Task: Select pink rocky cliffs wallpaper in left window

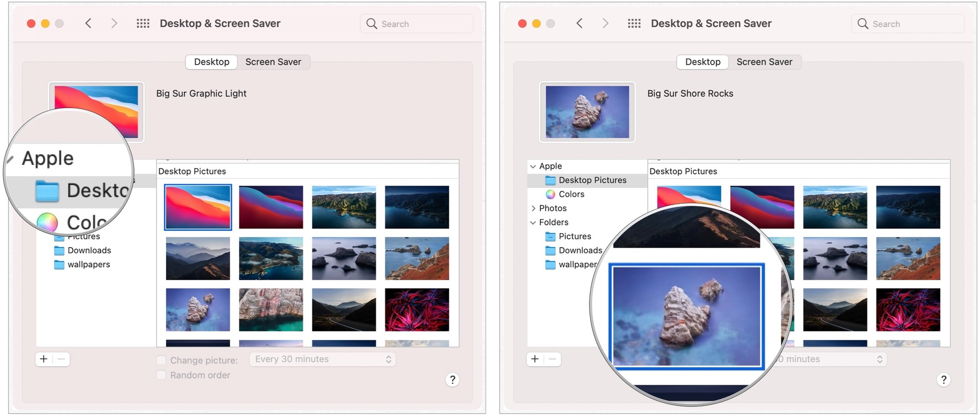Action: tap(271, 309)
